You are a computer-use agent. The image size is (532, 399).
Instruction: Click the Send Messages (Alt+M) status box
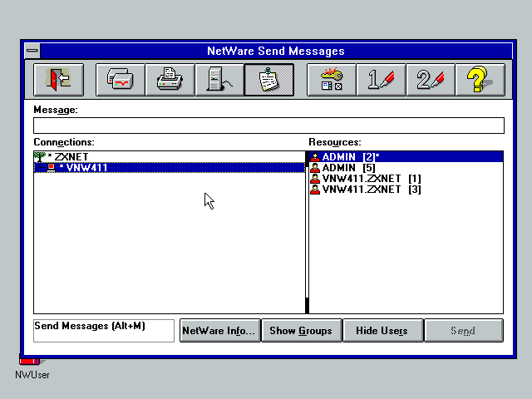pos(104,331)
